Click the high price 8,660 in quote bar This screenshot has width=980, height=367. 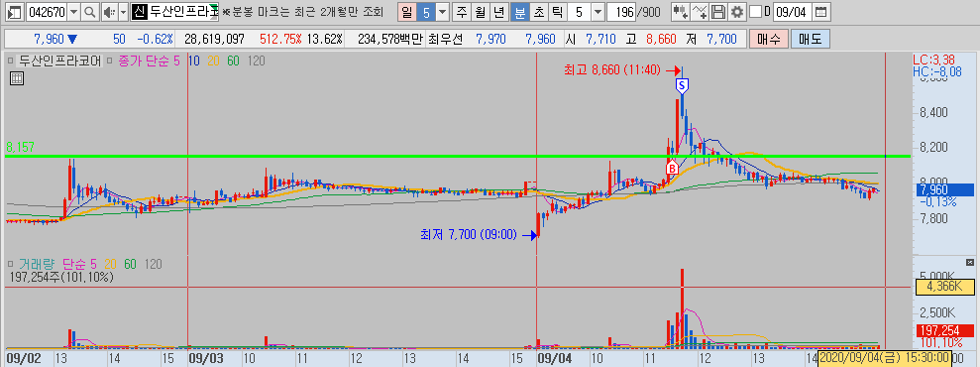tap(661, 39)
